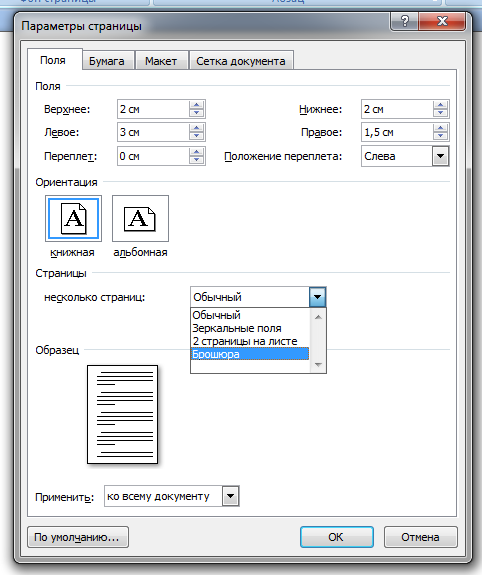This screenshot has height=575, width=482.
Task: Select the альбомная landscape orientation icon
Action: click(x=140, y=219)
